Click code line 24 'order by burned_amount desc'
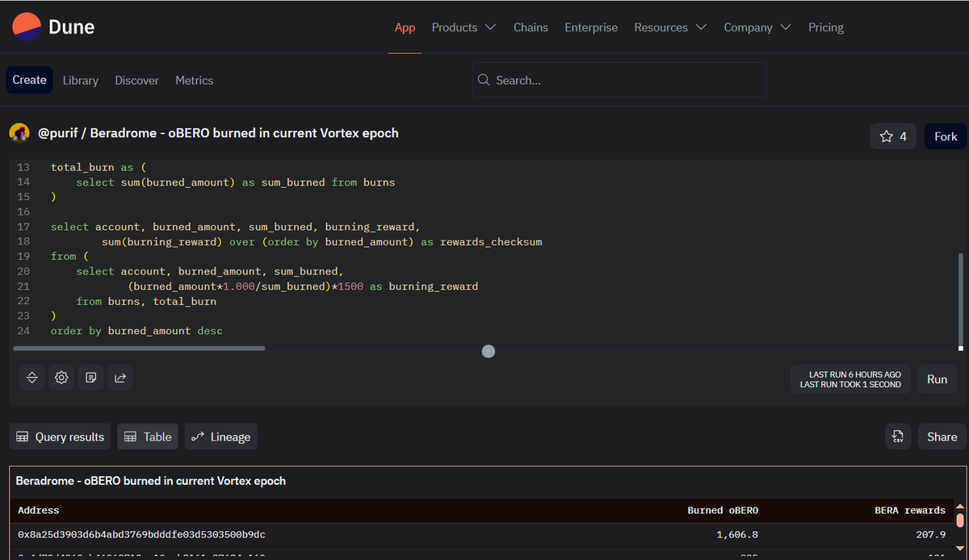This screenshot has width=969, height=560. pos(136,331)
